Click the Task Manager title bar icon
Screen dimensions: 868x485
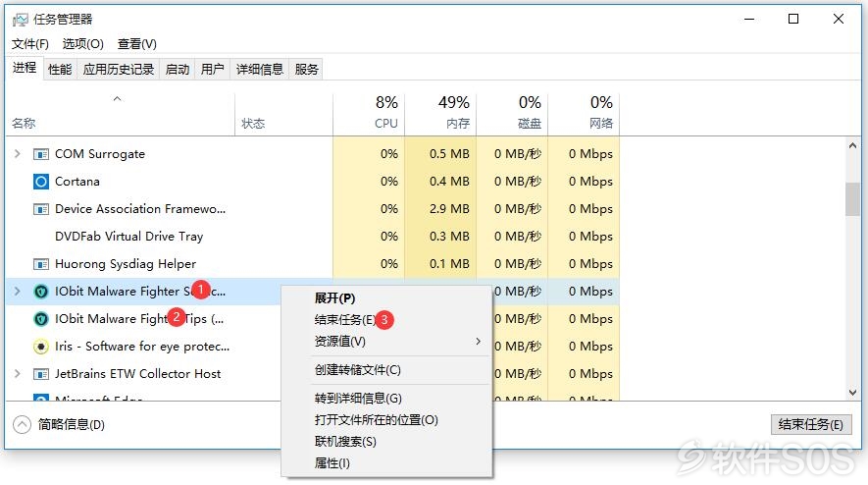tap(21, 20)
